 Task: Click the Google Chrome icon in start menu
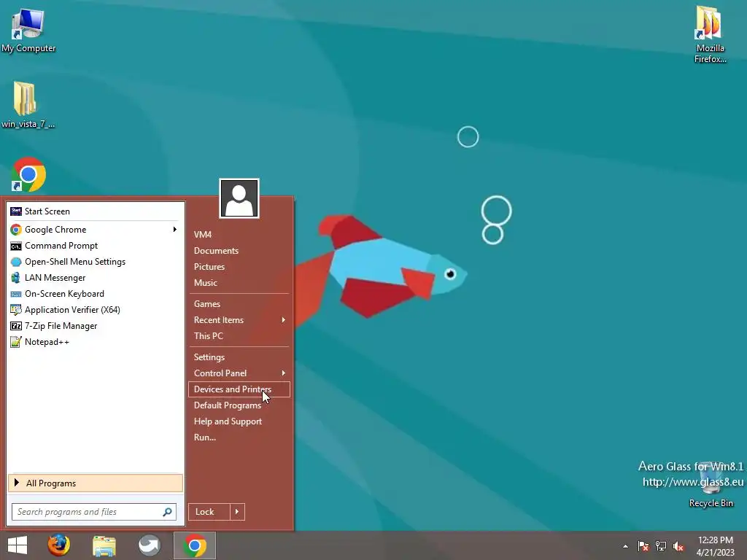click(16, 230)
